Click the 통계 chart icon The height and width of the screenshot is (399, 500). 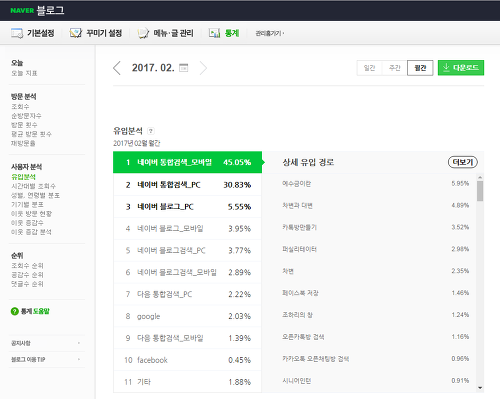(x=214, y=33)
